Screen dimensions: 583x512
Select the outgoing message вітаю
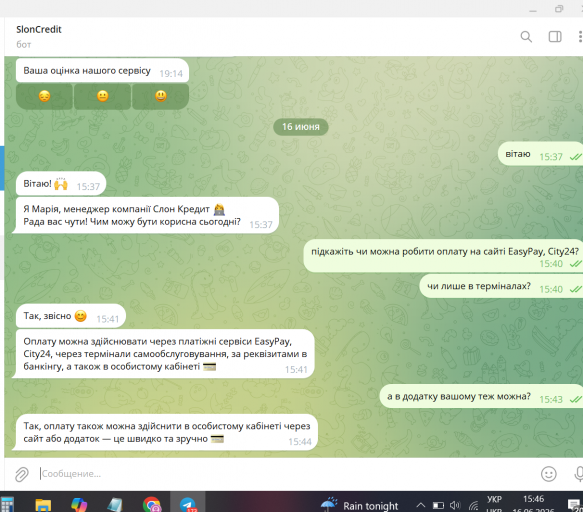pos(540,154)
